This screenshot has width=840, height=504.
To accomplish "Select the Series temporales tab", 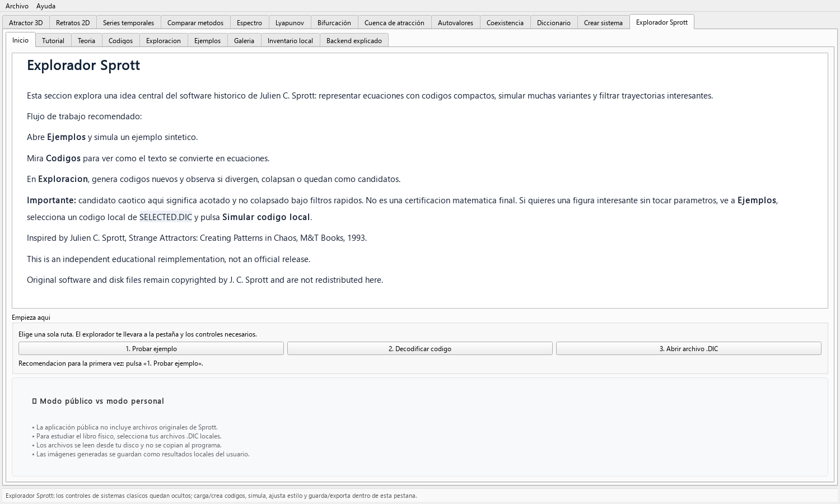I will point(128,23).
